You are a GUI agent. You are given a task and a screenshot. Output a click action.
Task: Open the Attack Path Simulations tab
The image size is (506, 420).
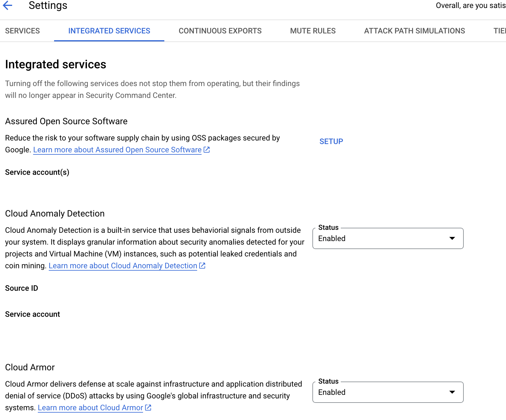pyautogui.click(x=414, y=31)
